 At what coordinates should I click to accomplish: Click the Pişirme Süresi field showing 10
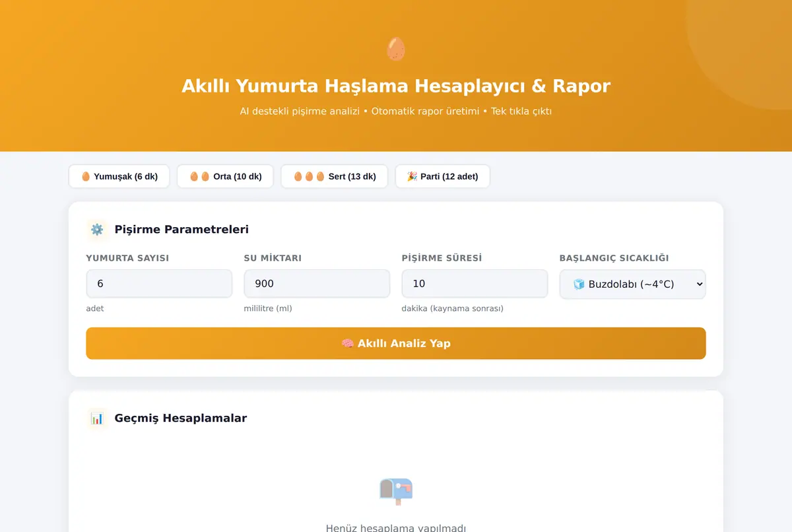(x=475, y=284)
